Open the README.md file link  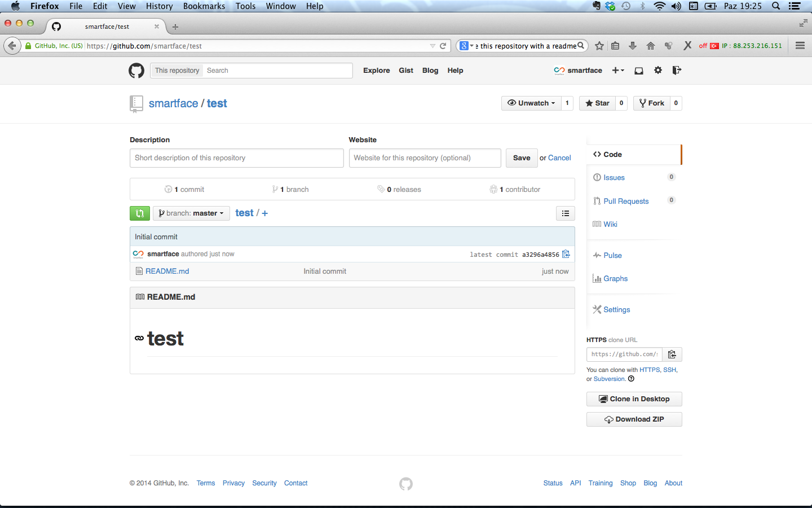point(167,271)
